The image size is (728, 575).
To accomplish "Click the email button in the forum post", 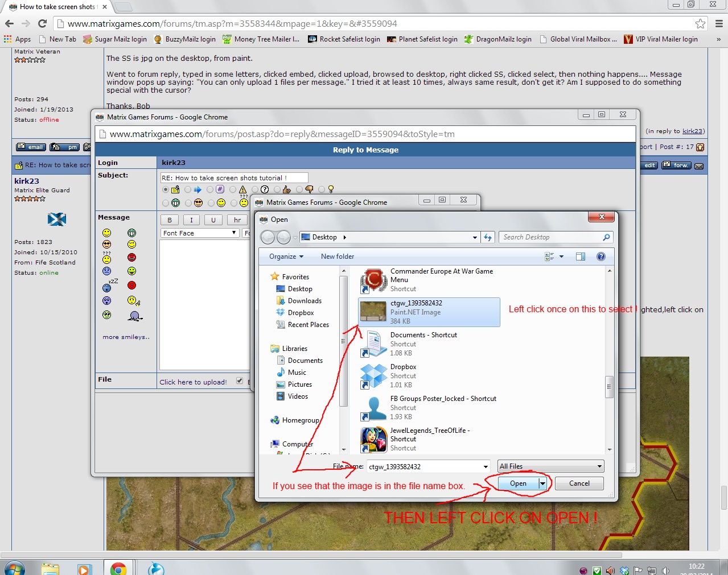I will [31, 147].
